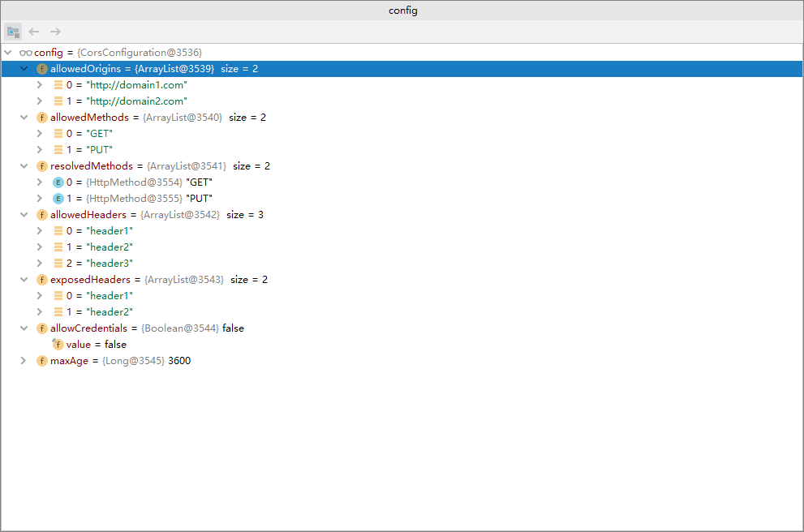Click the enum icon of HttpMethod@3554
804x532 pixels.
coord(58,182)
